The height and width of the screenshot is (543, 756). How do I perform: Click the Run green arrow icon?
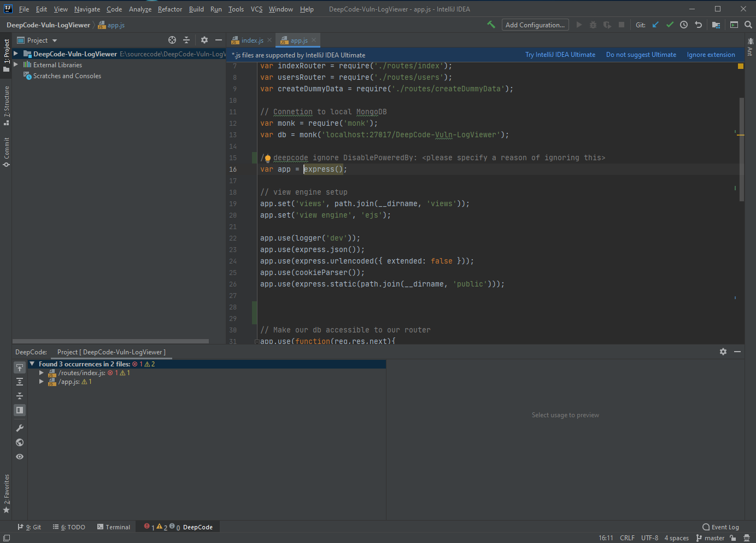click(x=579, y=25)
